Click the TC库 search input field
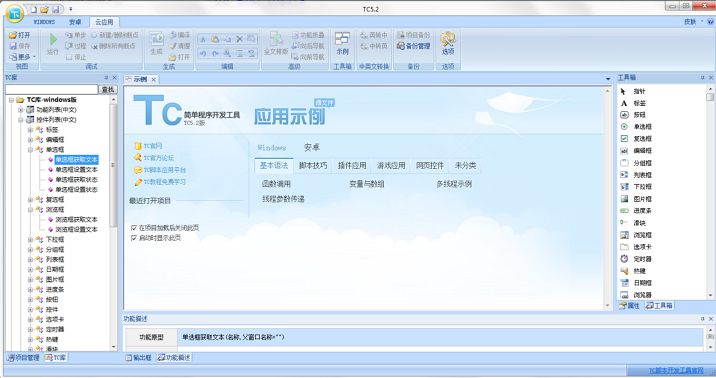 [x=52, y=89]
